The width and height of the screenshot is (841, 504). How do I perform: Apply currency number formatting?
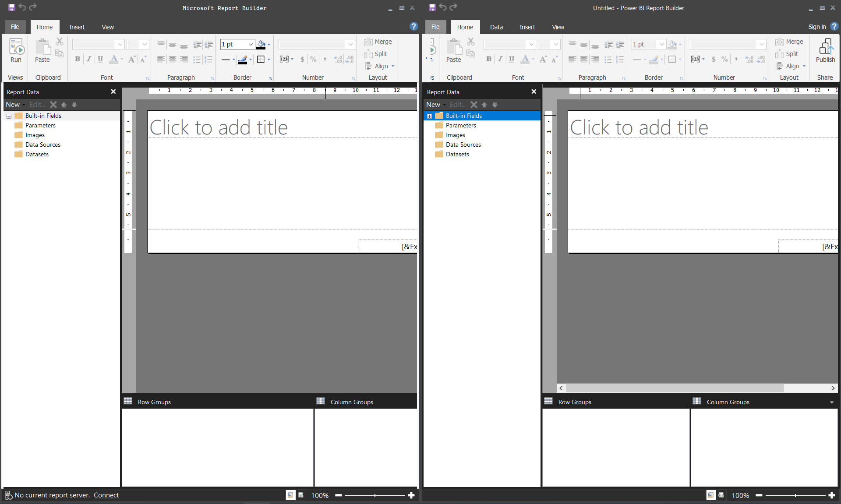[302, 59]
